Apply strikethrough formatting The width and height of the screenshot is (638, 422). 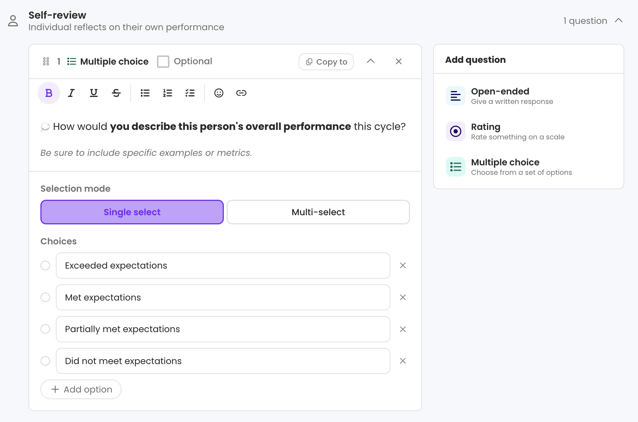click(x=116, y=93)
